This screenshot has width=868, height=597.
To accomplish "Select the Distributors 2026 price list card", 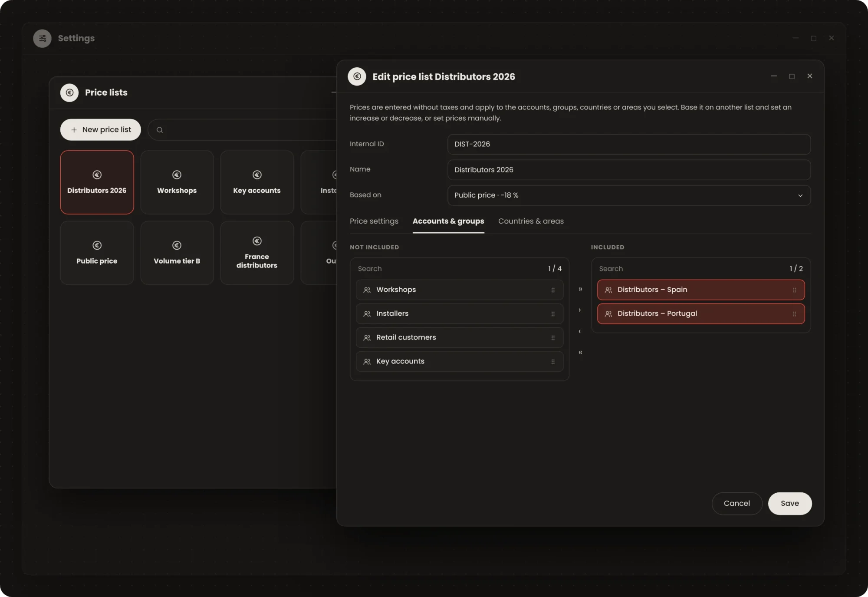I will (97, 182).
